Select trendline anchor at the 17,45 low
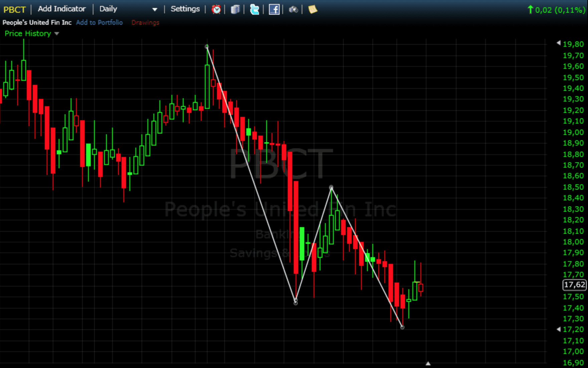 [x=296, y=303]
